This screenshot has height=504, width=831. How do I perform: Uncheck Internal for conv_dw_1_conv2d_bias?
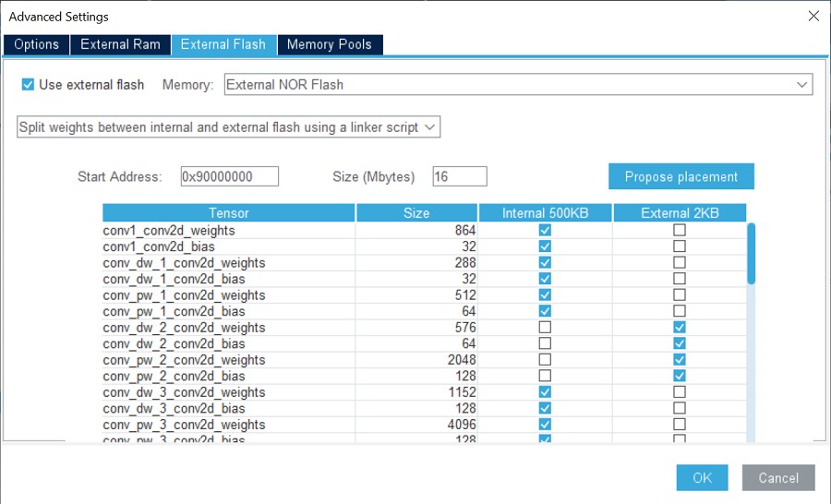[x=545, y=279]
